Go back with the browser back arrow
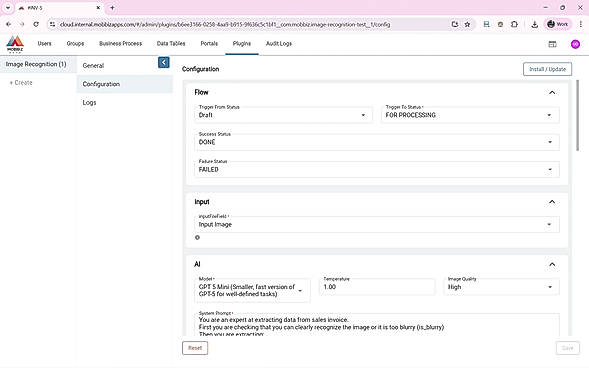Screen dimensions: 589x368 9,24
